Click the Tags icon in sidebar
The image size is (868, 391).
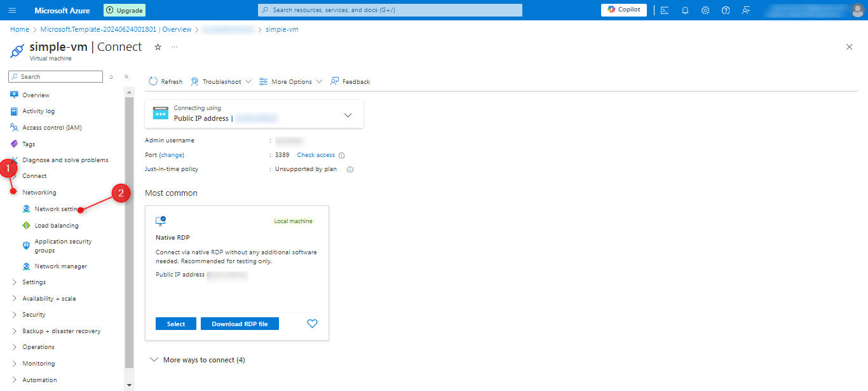tap(14, 144)
